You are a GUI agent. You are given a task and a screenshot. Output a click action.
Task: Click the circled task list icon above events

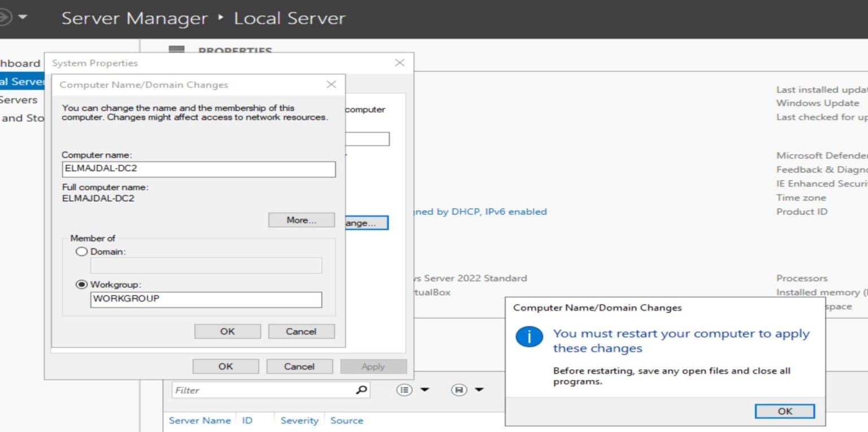tap(403, 390)
